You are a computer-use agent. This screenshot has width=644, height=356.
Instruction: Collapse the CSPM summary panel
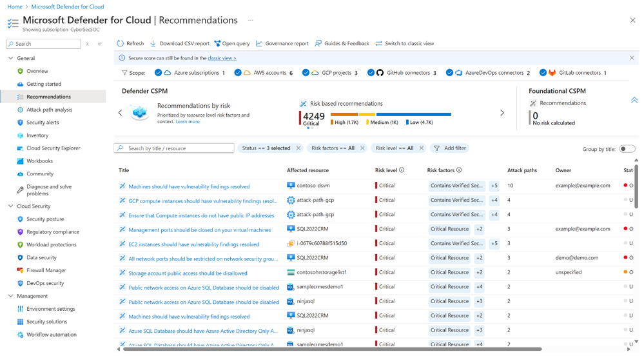[x=634, y=101]
